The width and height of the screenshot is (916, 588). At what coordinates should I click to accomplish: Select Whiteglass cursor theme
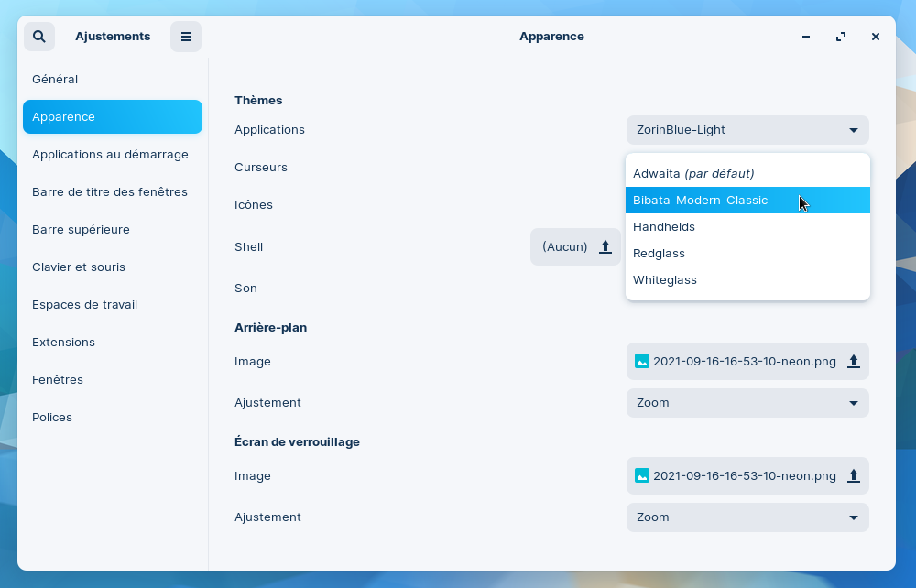pyautogui.click(x=665, y=280)
